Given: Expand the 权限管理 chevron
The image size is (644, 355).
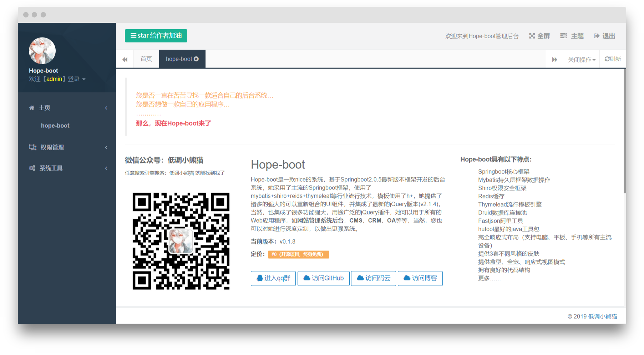Looking at the screenshot, I should click(106, 147).
